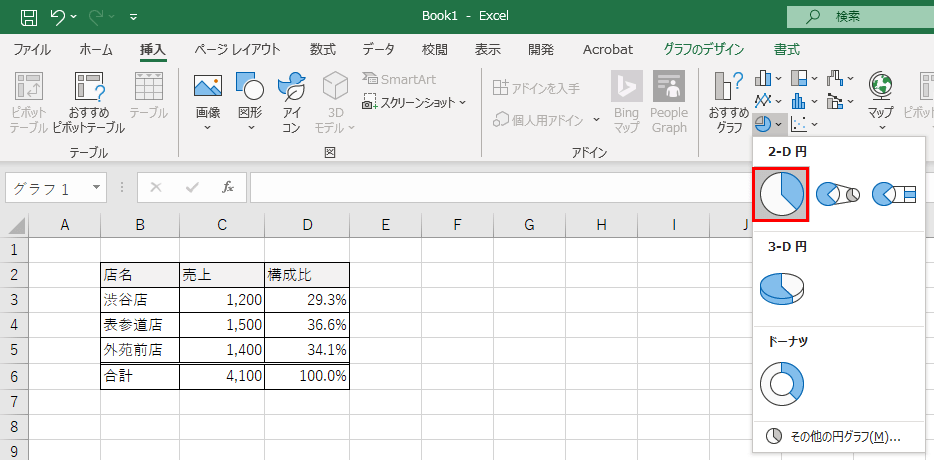Click その他の円グラフ more pie charts

(x=833, y=437)
